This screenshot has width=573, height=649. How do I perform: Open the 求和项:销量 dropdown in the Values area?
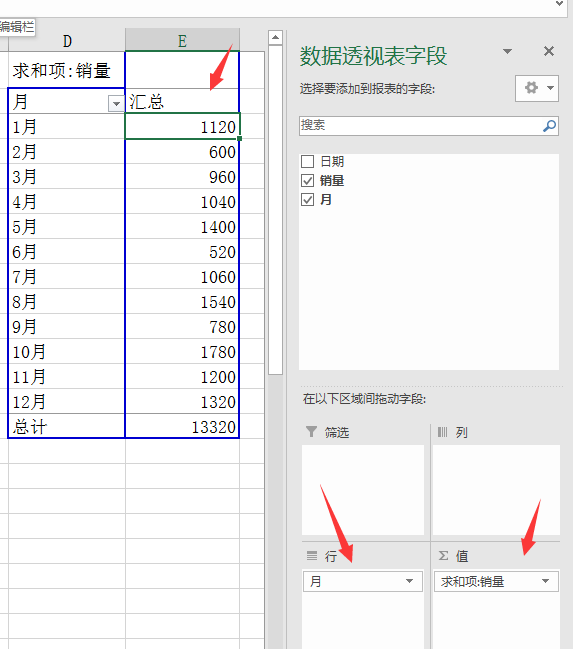545,581
